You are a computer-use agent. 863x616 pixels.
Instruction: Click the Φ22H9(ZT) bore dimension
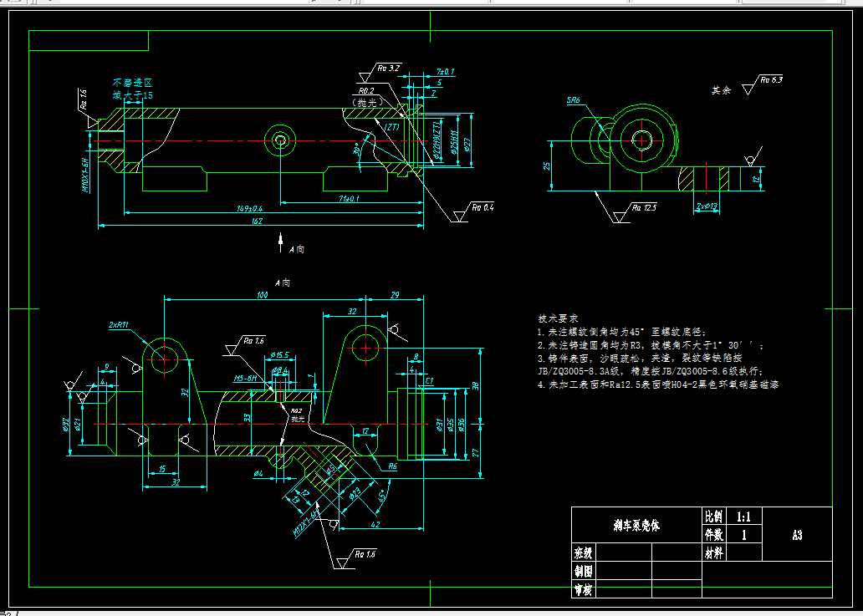click(x=436, y=142)
